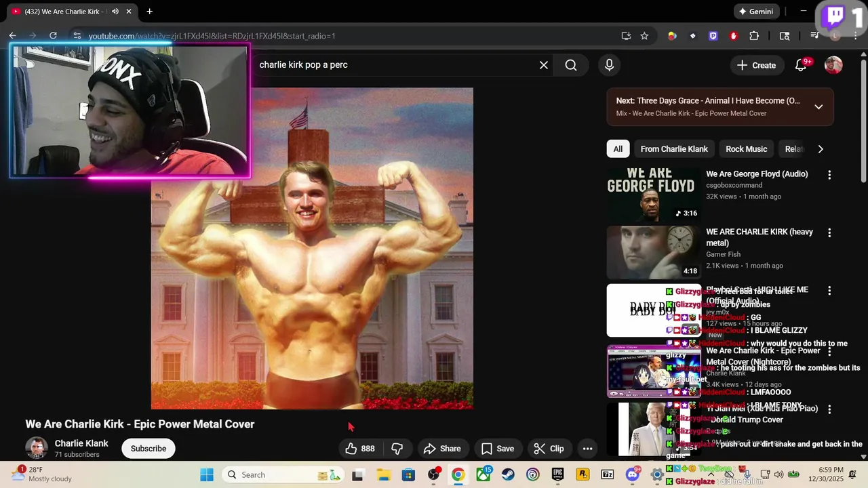Screen dimensions: 868x488
Task: Click the purple P extension icon
Action: pyautogui.click(x=713, y=36)
